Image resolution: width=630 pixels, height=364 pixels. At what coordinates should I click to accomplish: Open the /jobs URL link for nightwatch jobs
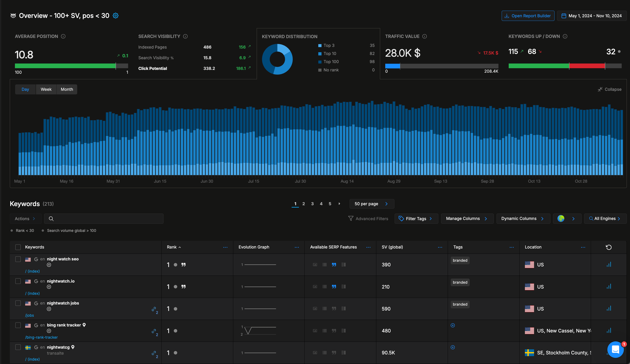(29, 315)
